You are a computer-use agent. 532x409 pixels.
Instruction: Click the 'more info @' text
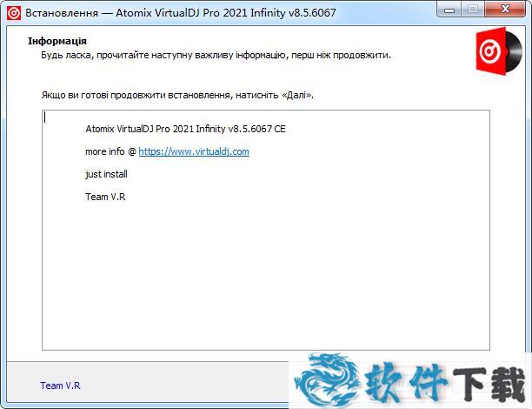[110, 151]
